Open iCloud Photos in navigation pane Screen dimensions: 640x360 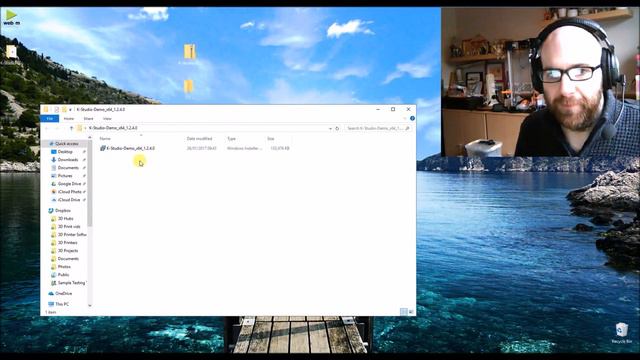pyautogui.click(x=69, y=192)
